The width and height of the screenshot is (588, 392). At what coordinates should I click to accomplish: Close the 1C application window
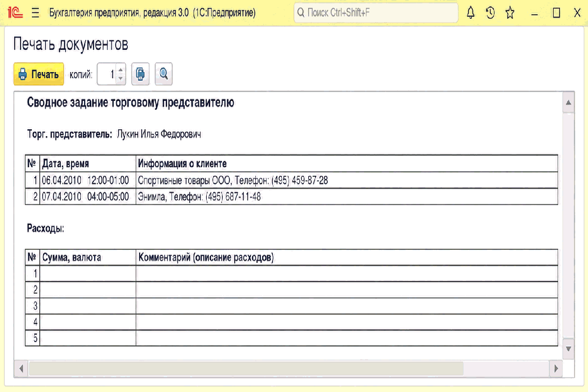577,13
